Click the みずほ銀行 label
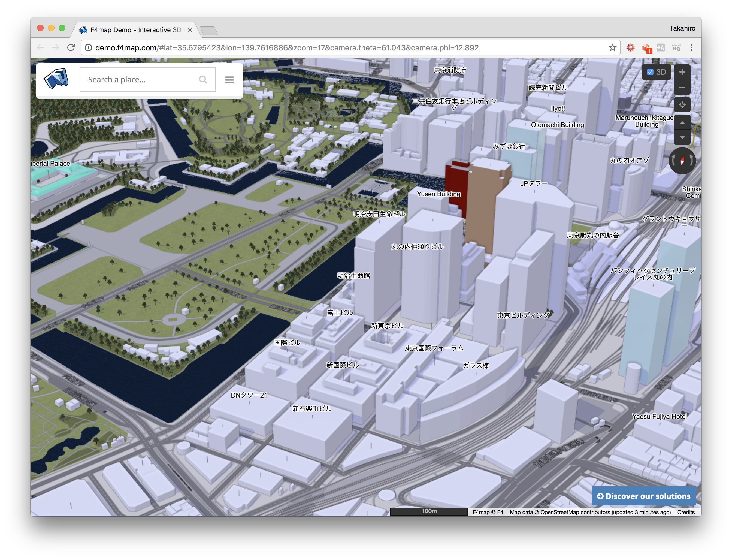 tap(509, 146)
